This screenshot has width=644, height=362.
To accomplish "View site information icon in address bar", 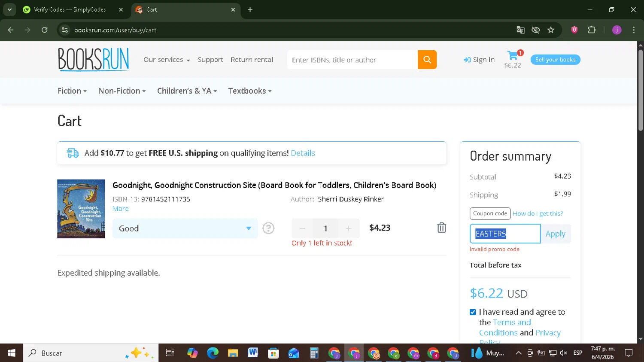I will tap(65, 30).
